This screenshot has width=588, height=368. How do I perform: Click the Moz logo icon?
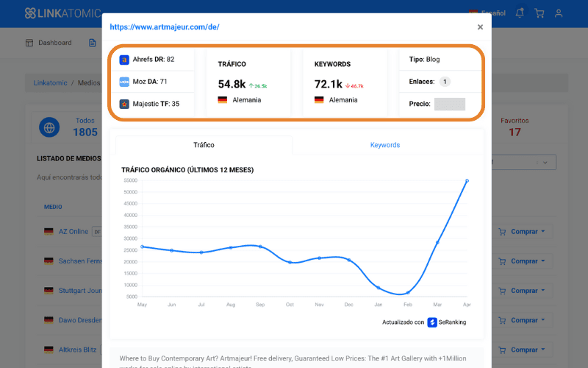[x=124, y=82]
